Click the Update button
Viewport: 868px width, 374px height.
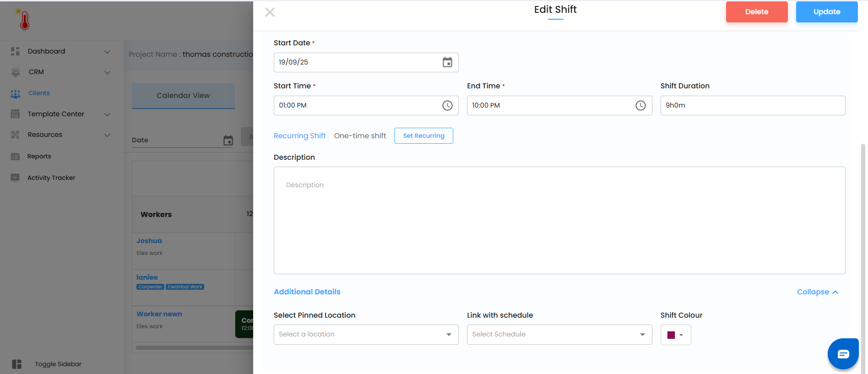[826, 12]
